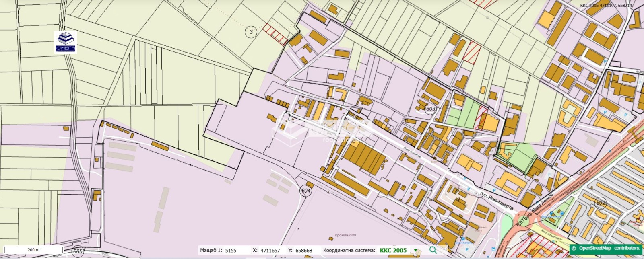Select the circled district marker 602
The height and width of the screenshot is (259, 644).
coord(601,203)
